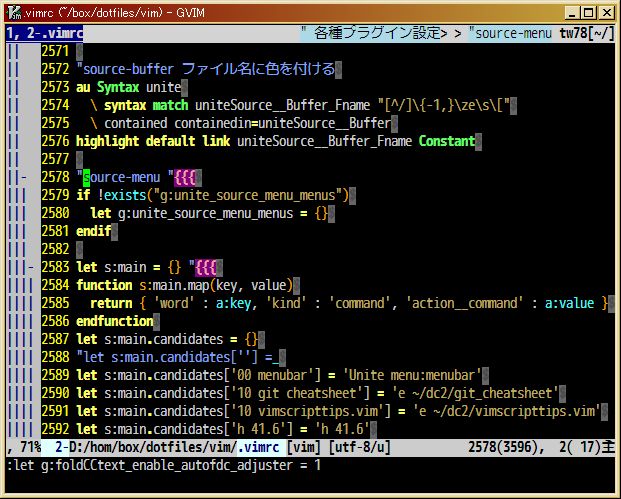Image resolution: width=621 pixels, height=499 pixels.
Task: Click 'Constant' on line 2576
Action: coord(447,141)
